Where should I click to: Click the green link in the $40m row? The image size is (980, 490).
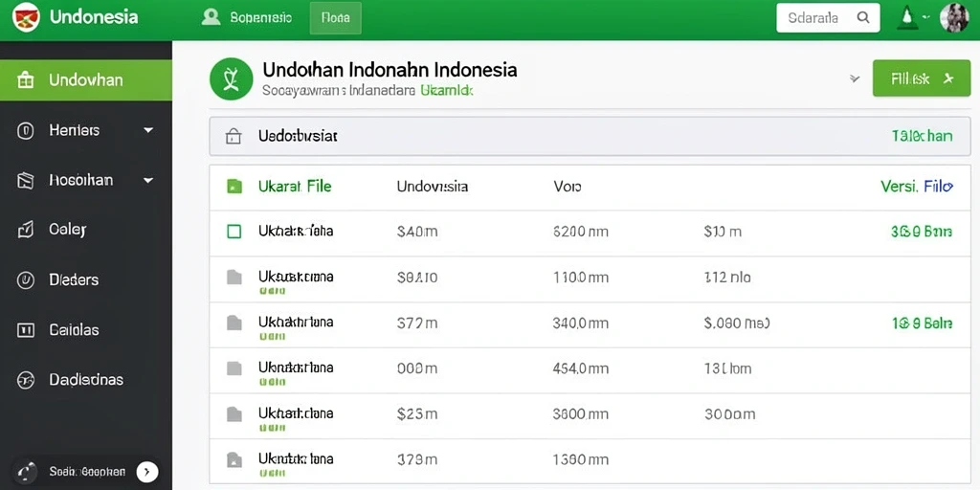click(922, 232)
